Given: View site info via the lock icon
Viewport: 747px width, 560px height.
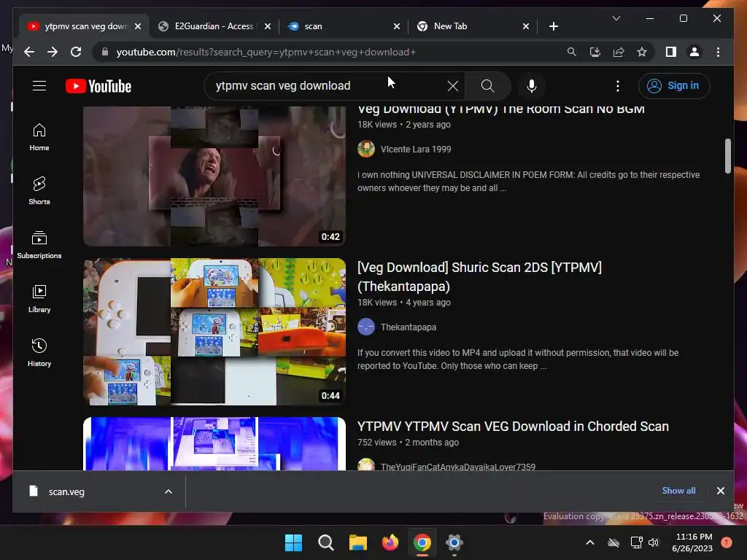Looking at the screenshot, I should tap(105, 52).
